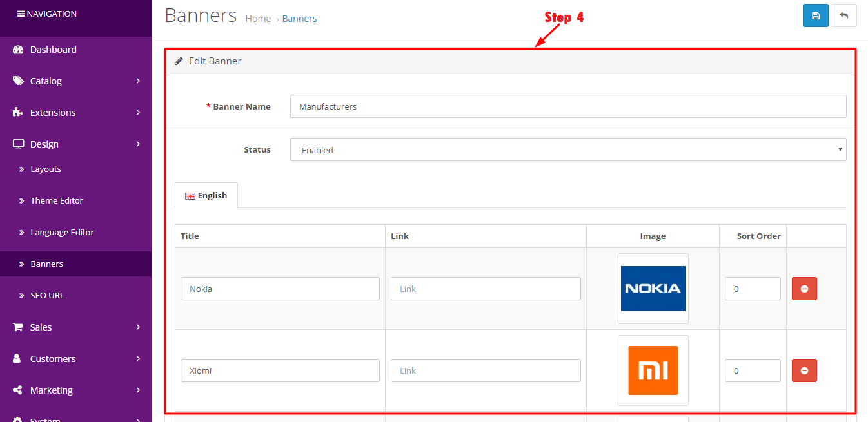Click the Customers sidebar label
Screen dimensions: 868x422
pos(53,359)
